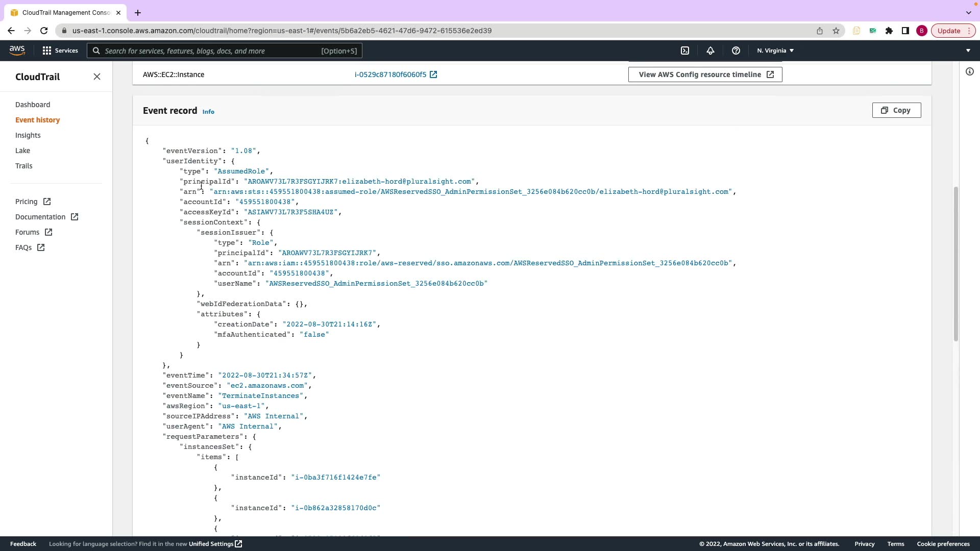
Task: Copy the event record JSON
Action: (896, 110)
